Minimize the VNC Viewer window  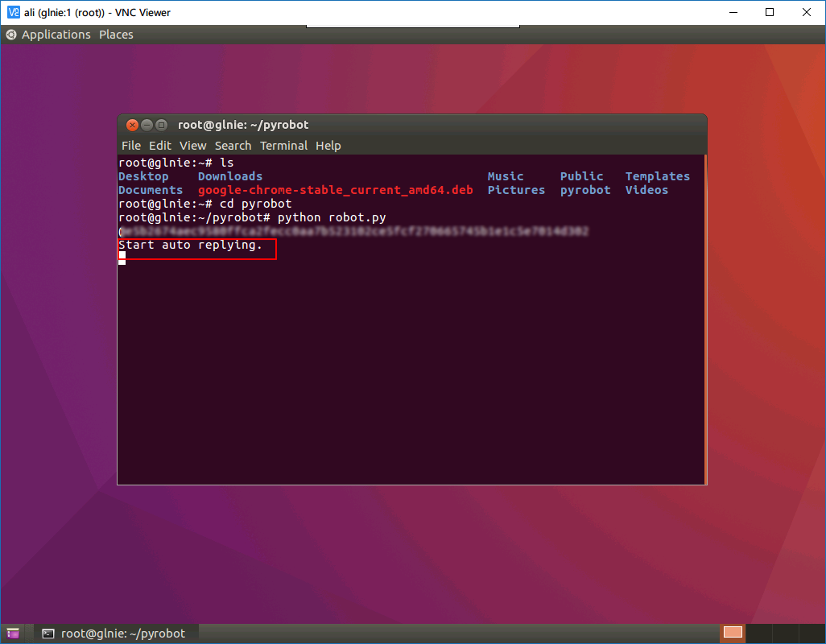click(733, 12)
